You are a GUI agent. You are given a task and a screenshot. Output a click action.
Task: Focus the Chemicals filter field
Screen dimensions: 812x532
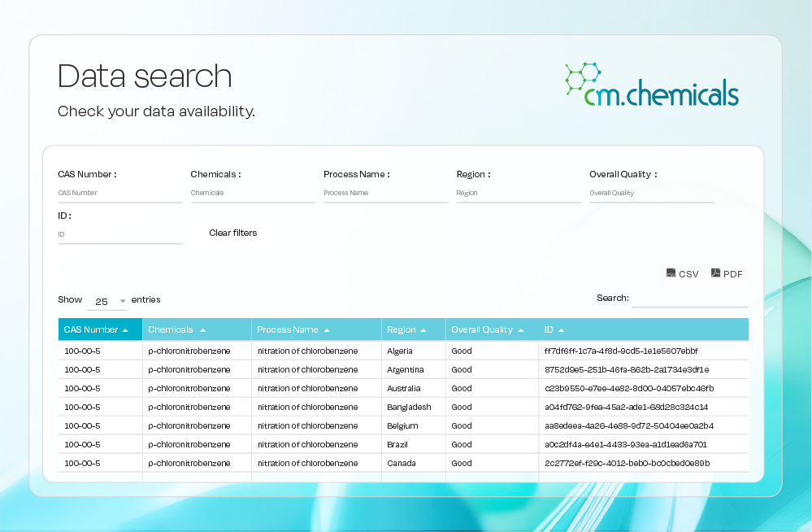(x=252, y=194)
